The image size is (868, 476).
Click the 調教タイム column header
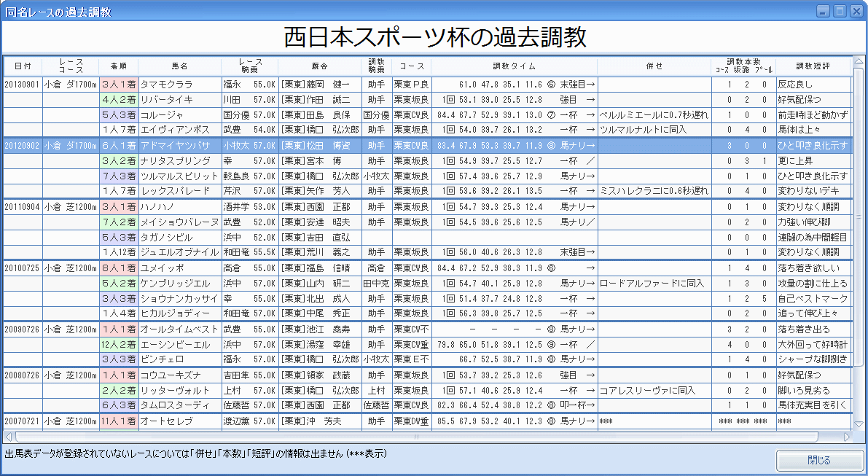[x=515, y=66]
